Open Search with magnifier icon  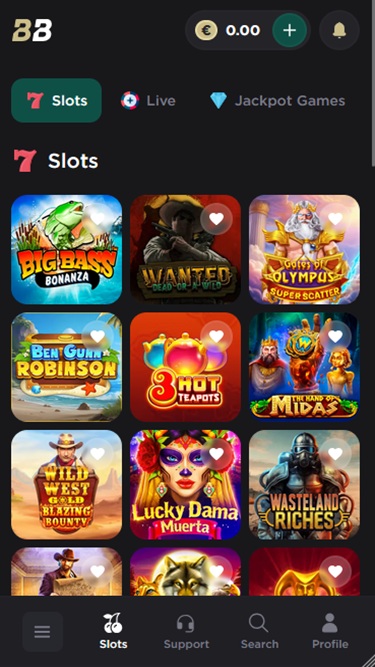(259, 632)
